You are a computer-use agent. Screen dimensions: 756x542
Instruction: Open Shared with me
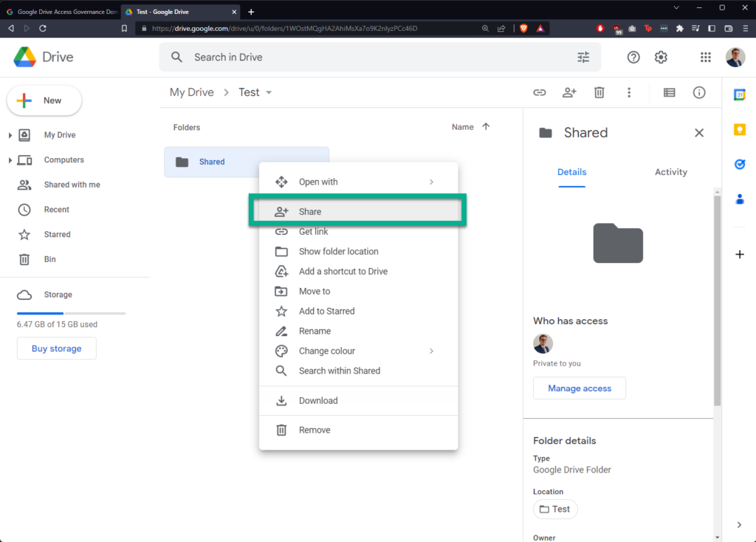point(72,185)
